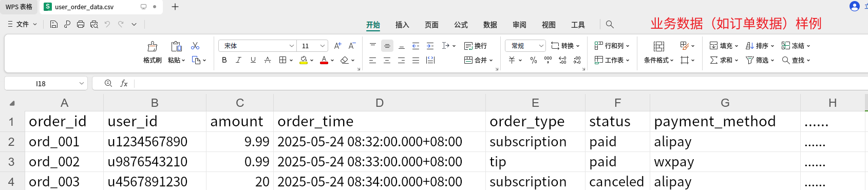This screenshot has height=190, width=868.
Task: Click the Paste (粘贴) clipboard icon
Action: 176,47
